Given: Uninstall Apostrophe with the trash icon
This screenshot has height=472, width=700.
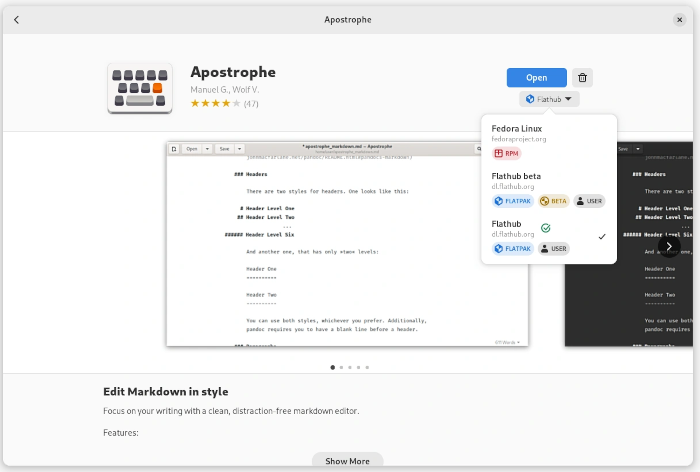Looking at the screenshot, I should tap(582, 78).
